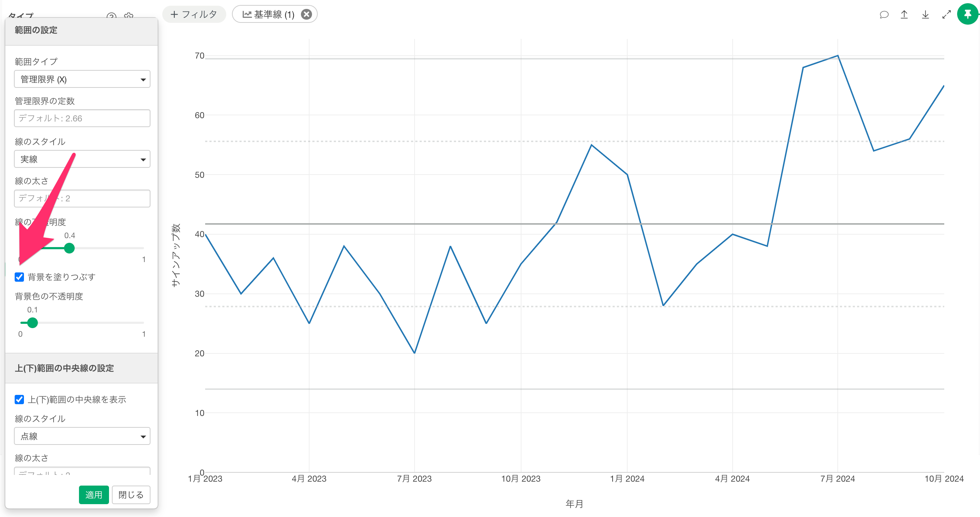Viewport: 980px width, 517px height.
Task: Click the 閉じる button
Action: [131, 495]
